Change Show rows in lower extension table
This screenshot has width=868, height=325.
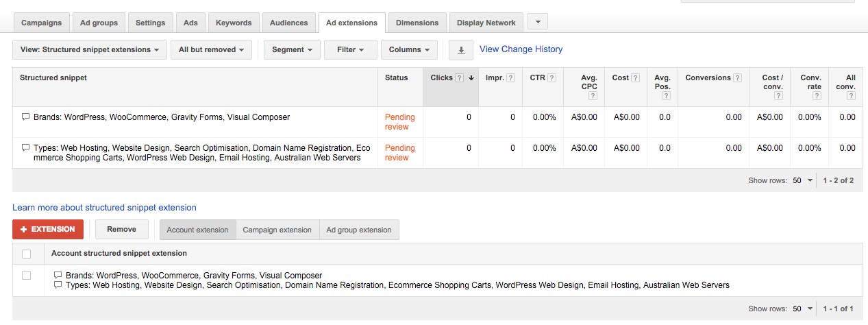point(803,309)
